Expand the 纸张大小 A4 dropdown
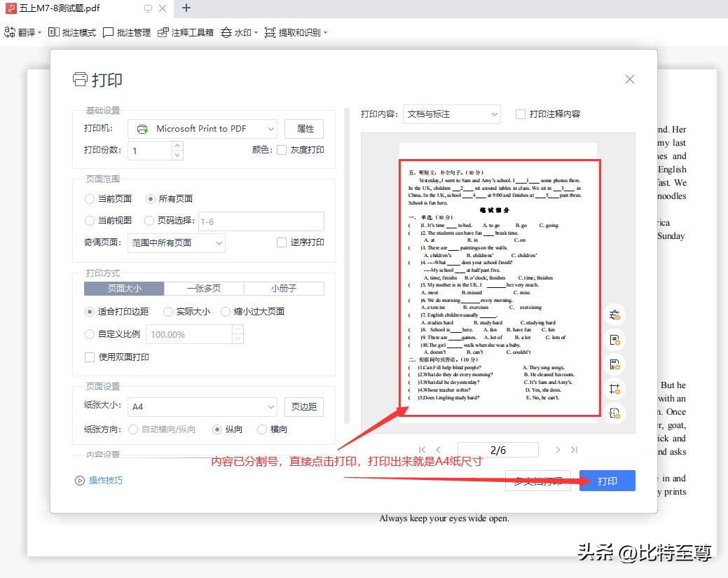Image resolution: width=728 pixels, height=578 pixels. (x=202, y=406)
